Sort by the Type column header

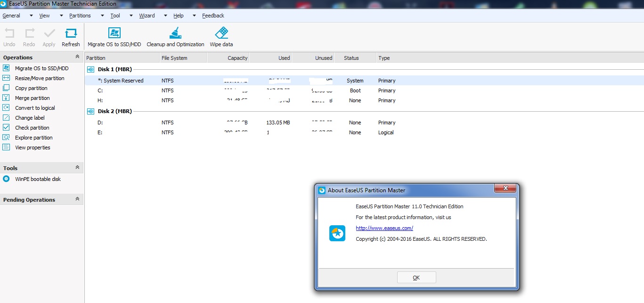pos(510,58)
